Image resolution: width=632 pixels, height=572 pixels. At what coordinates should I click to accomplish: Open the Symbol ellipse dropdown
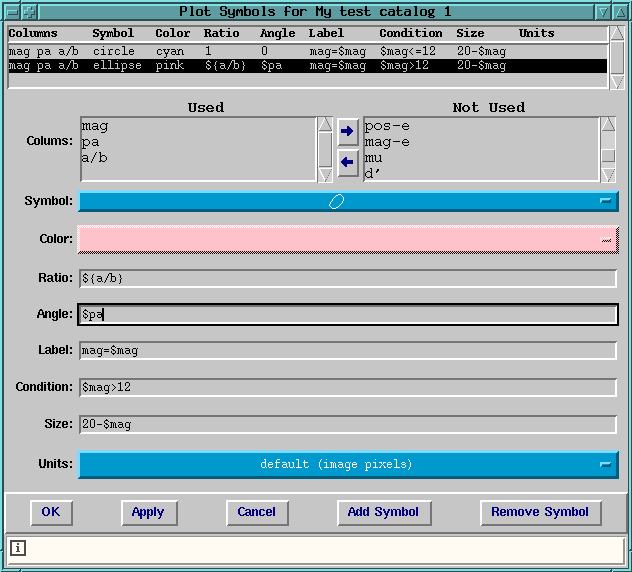[x=348, y=201]
